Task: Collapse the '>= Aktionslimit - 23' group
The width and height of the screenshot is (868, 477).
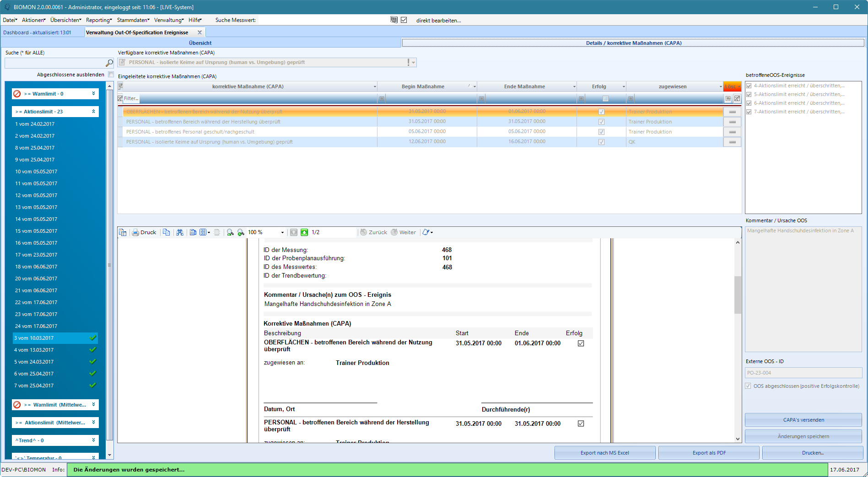Action: (x=93, y=111)
